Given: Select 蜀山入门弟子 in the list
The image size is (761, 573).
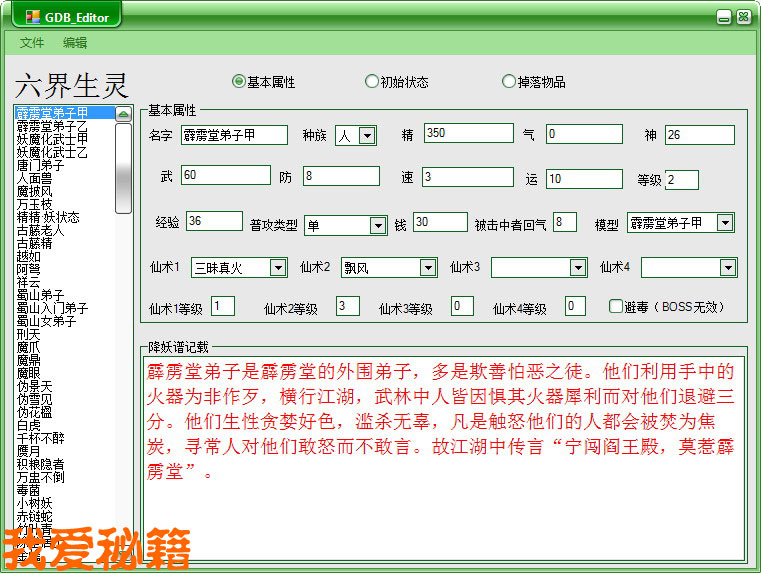Looking at the screenshot, I should [x=52, y=308].
